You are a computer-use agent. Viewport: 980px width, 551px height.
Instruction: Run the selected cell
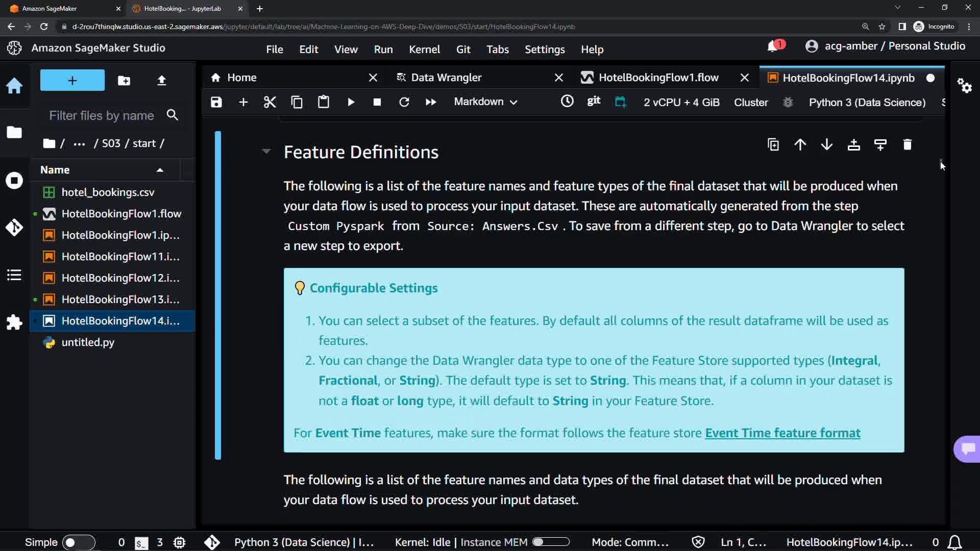pos(351,102)
